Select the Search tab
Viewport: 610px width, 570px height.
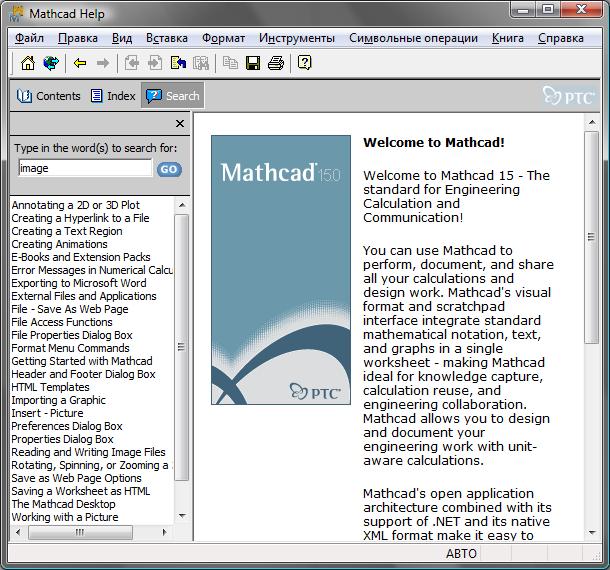[x=172, y=96]
